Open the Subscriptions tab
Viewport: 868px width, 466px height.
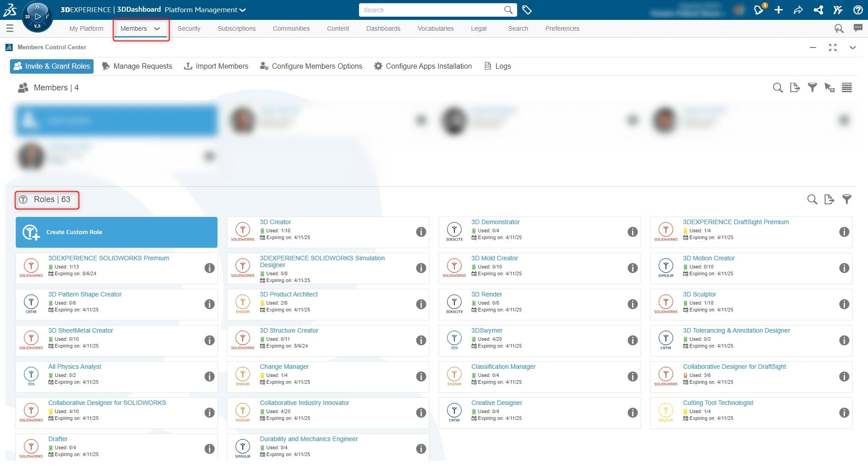click(236, 28)
